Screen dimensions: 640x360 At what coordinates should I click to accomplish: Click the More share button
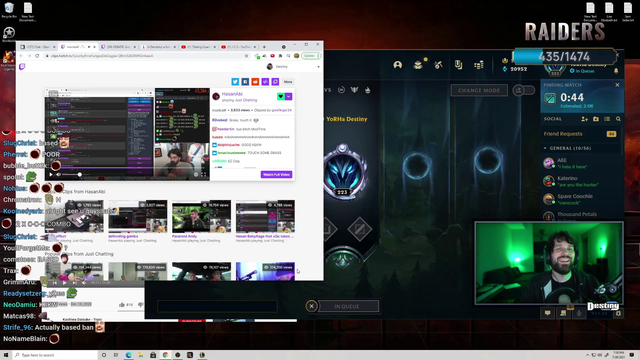tap(288, 82)
